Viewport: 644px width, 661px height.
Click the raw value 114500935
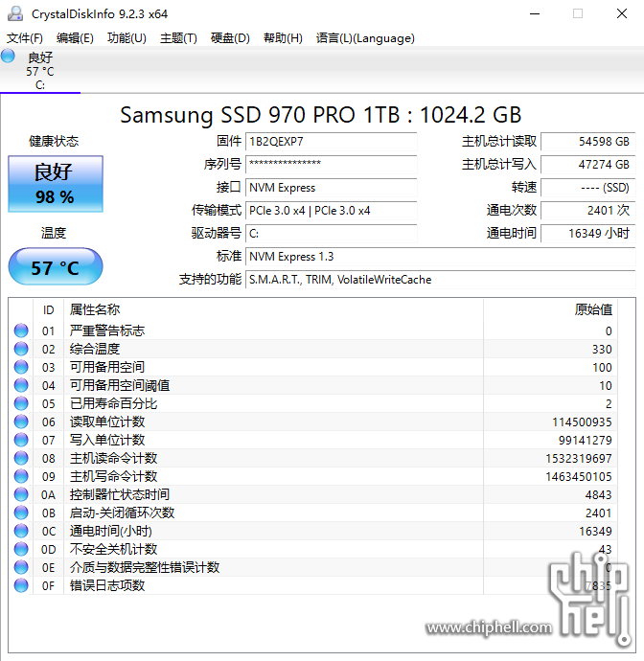[582, 422]
